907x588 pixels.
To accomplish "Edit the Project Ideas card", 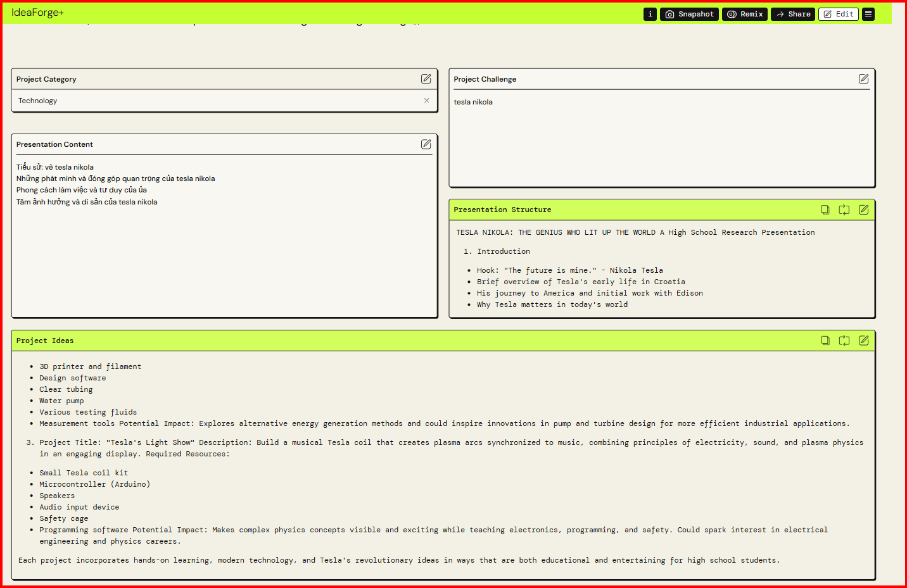I will pyautogui.click(x=863, y=341).
